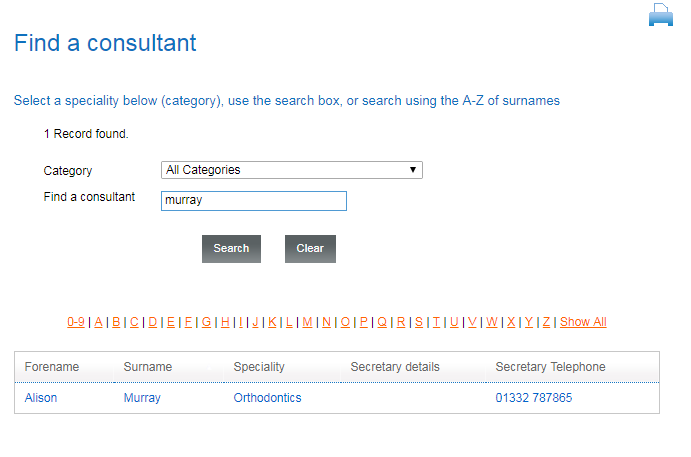Image resolution: width=691 pixels, height=457 pixels.
Task: Sort by Forename column header
Action: 52,367
